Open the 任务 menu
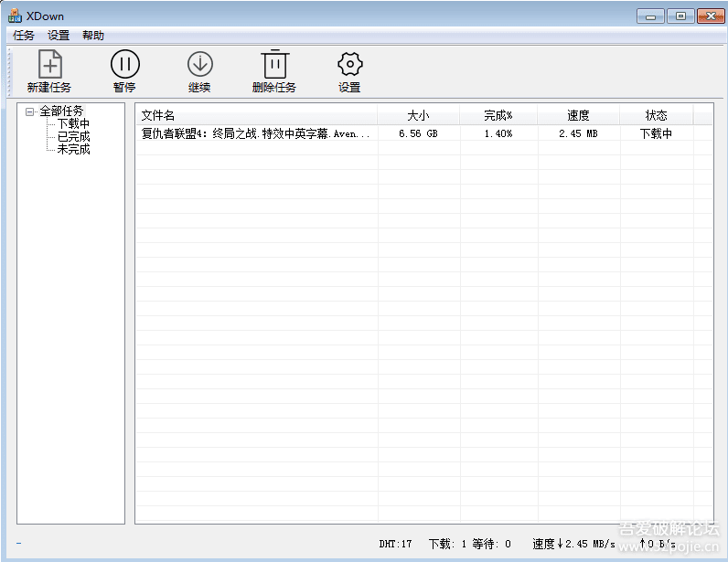Image resolution: width=728 pixels, height=562 pixels. [24, 36]
